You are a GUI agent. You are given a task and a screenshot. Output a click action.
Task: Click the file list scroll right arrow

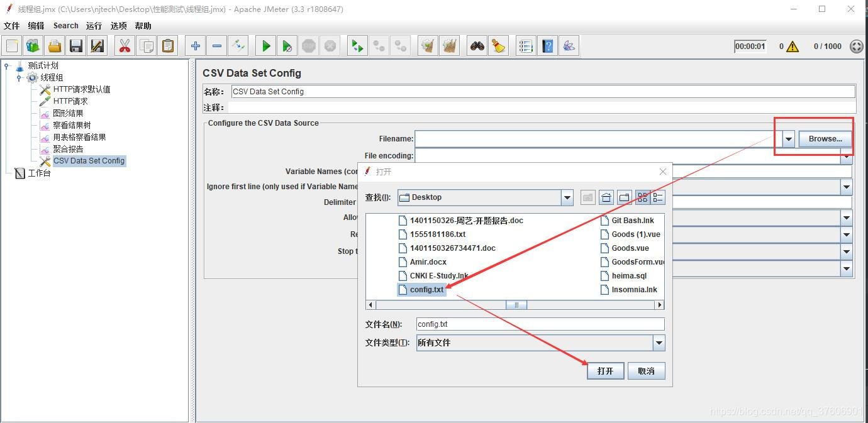click(659, 305)
